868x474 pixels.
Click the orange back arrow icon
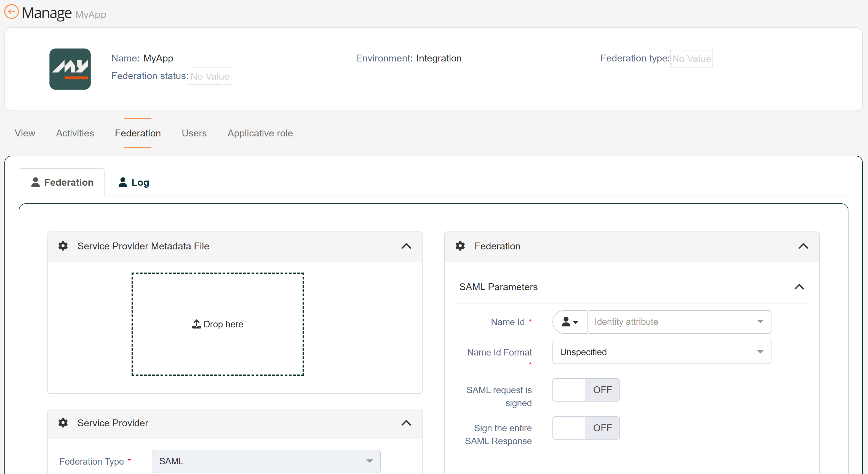[11, 12]
